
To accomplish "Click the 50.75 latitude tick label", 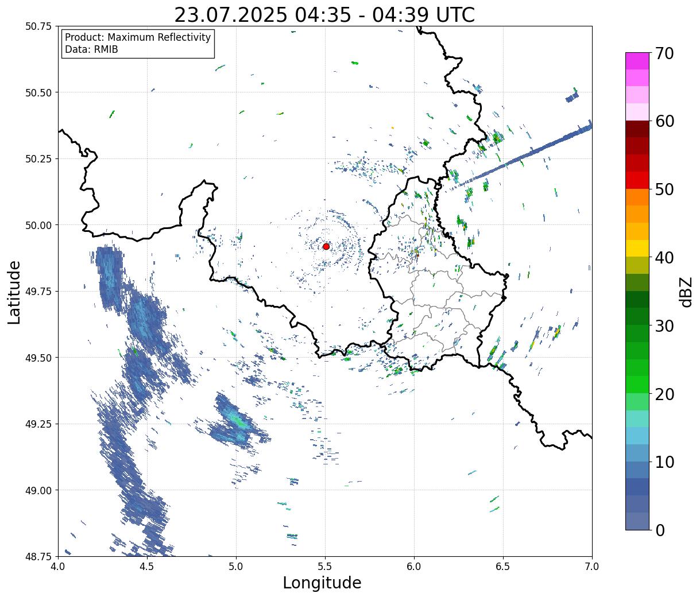I will point(38,26).
